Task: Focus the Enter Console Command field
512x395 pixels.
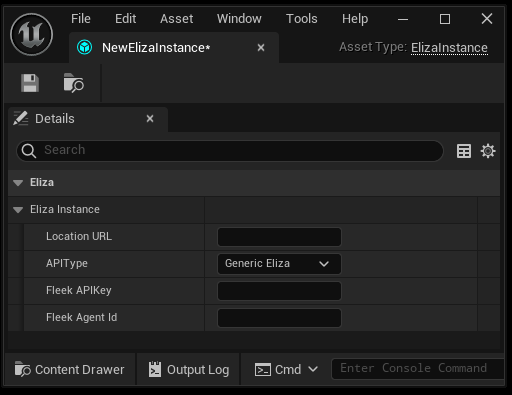Action: coord(418,369)
